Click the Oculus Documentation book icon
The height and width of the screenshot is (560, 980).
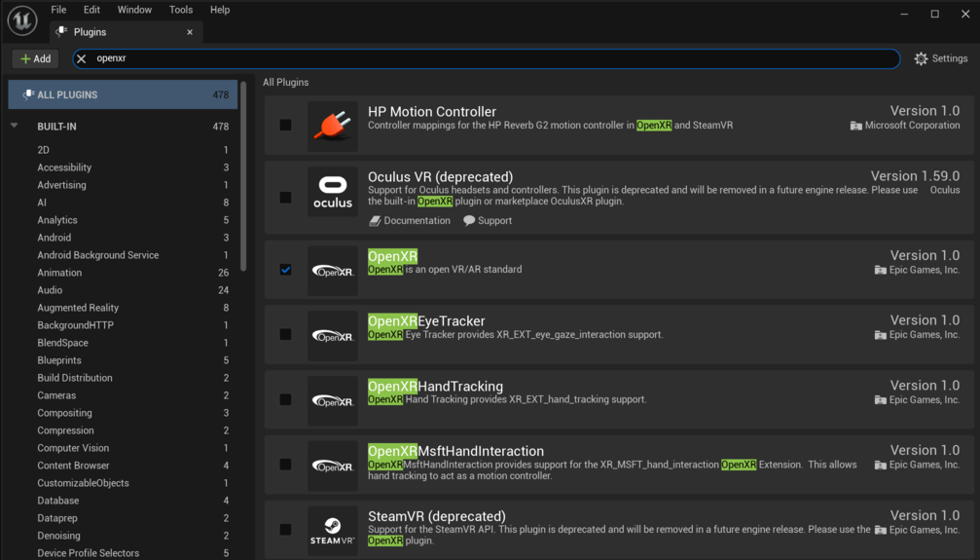tap(375, 221)
